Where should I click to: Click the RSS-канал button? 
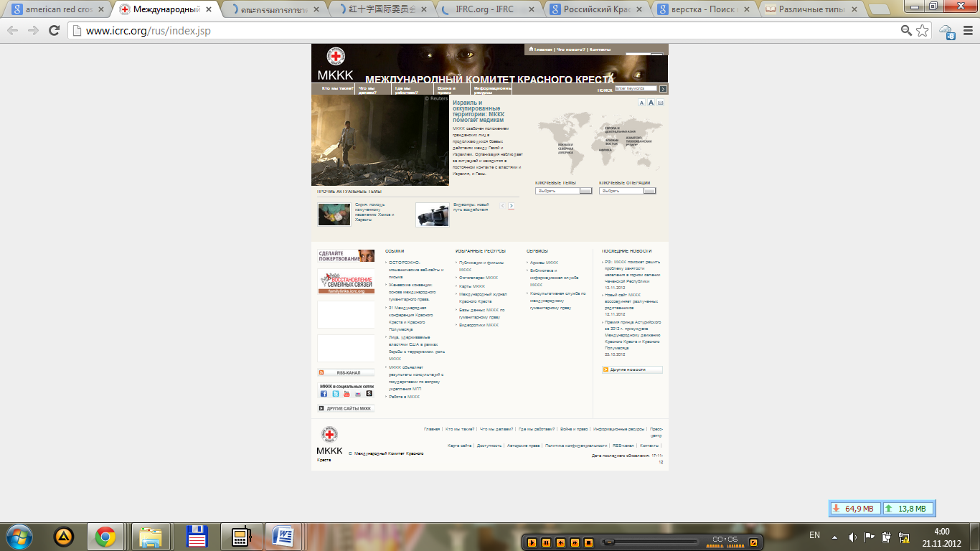click(346, 372)
